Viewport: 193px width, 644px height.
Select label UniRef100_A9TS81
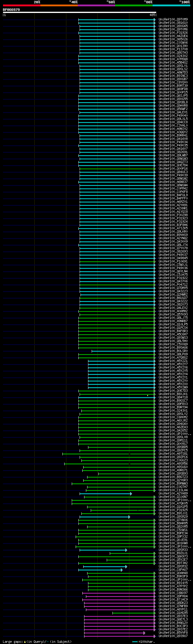tap(173, 454)
